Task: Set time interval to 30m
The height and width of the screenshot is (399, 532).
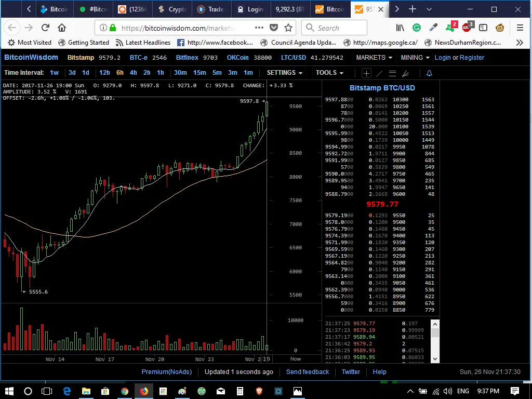Action: (180, 73)
